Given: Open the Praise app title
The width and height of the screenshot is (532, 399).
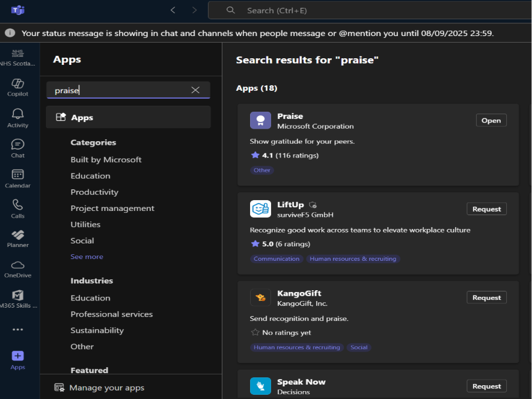Looking at the screenshot, I should (290, 116).
